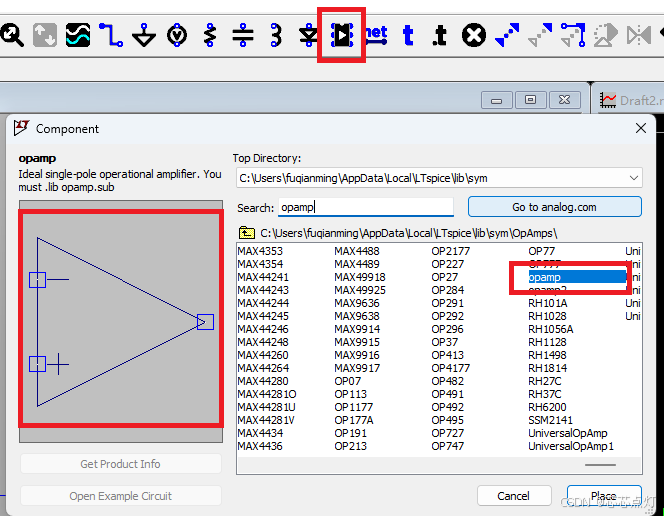The width and height of the screenshot is (664, 516).
Task: Select MAX44241 in the list
Action: (x=263, y=277)
